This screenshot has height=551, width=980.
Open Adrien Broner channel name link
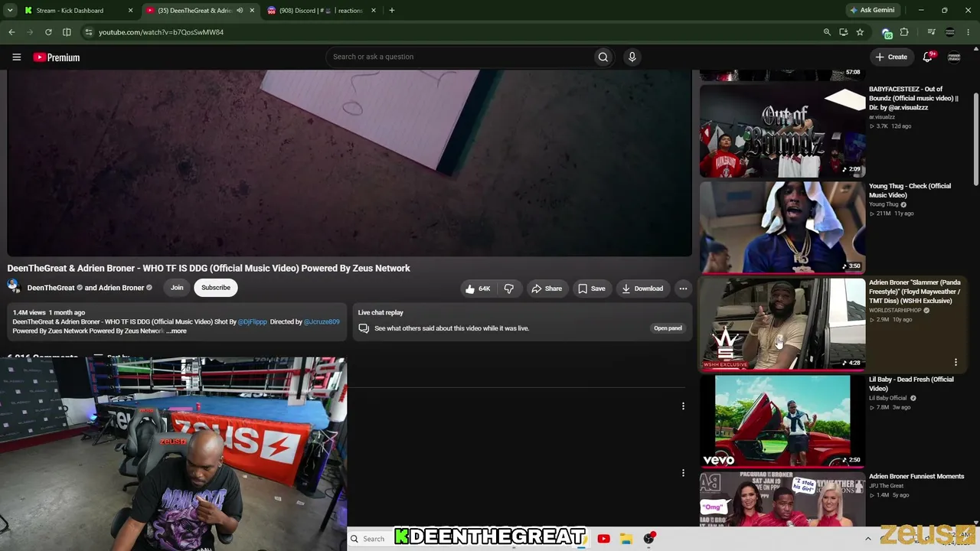click(x=121, y=288)
